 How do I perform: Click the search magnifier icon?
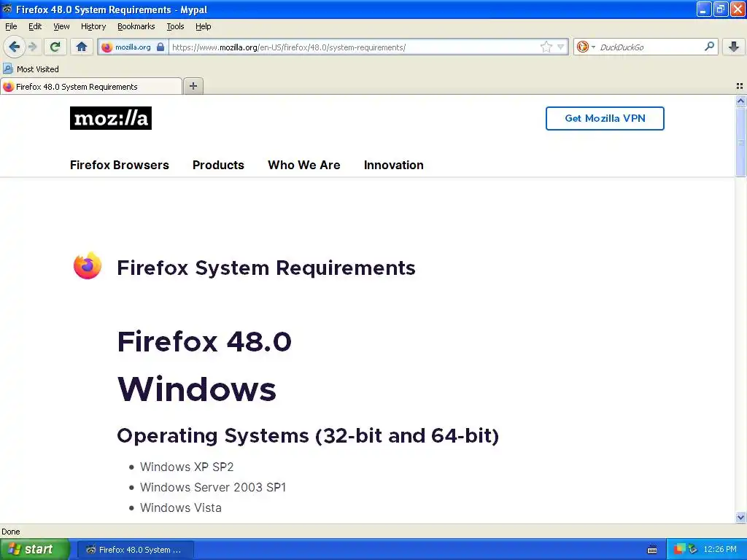tap(709, 46)
